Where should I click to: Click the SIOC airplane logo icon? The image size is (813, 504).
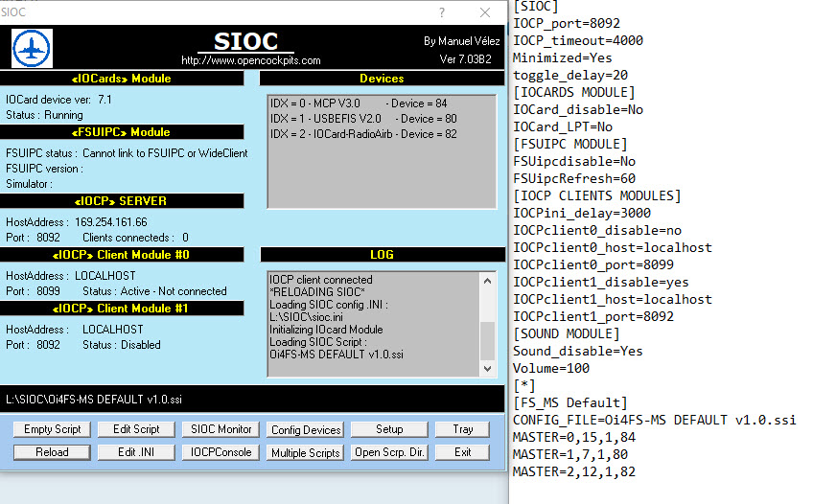[33, 48]
